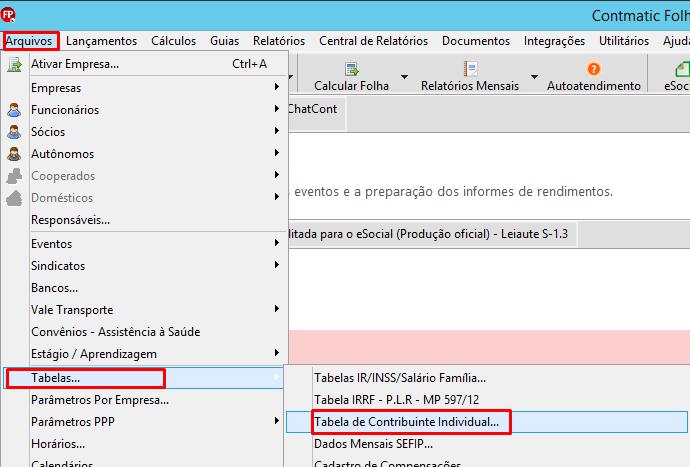Screen dimensions: 690x467
Task: Open the Relatórios menu
Action: point(279,41)
